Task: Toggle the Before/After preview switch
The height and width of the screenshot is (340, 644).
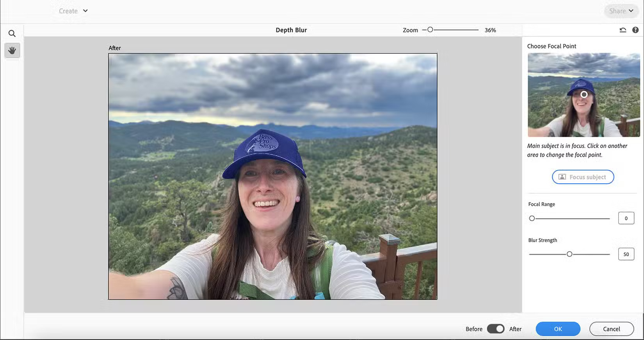Action: (496, 329)
